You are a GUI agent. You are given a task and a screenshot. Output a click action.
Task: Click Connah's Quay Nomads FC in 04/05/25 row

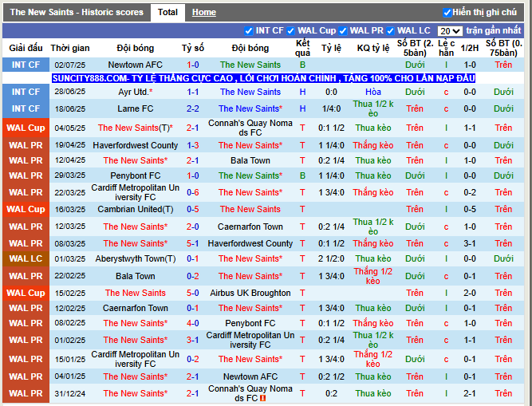pyautogui.click(x=250, y=128)
